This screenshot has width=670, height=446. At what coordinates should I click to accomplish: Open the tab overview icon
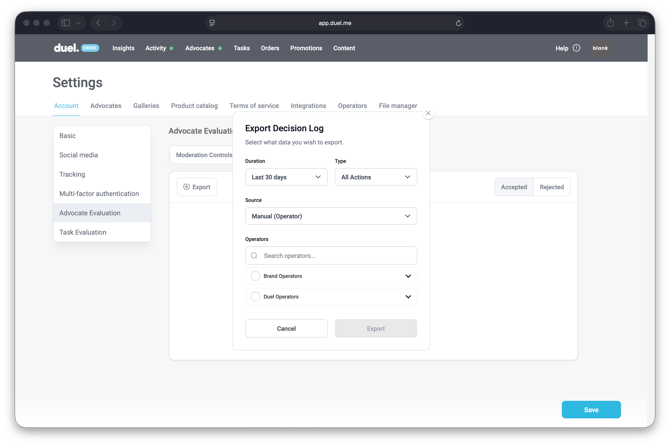point(642,23)
